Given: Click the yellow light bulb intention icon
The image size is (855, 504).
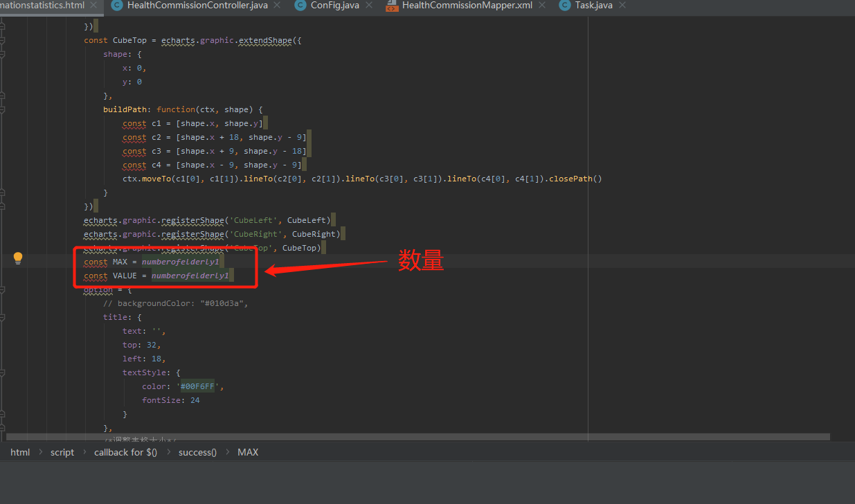Looking at the screenshot, I should click(x=18, y=258).
